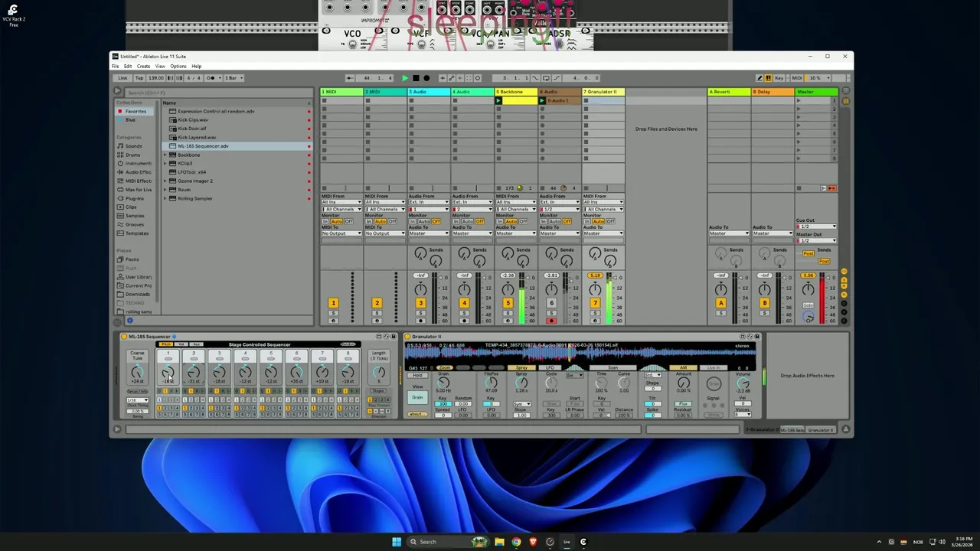Adjust ML-185 Coarse Tune knob
The width and height of the screenshot is (980, 551).
coord(137,372)
